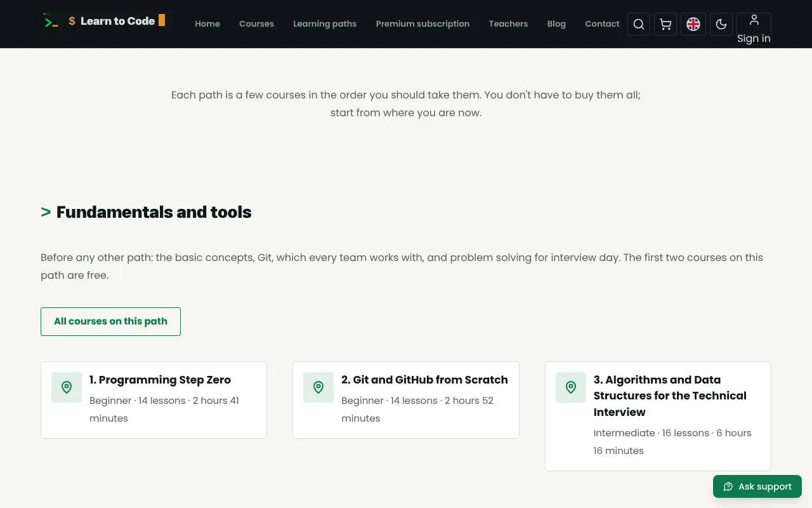Go to the Home menu item

(x=207, y=23)
